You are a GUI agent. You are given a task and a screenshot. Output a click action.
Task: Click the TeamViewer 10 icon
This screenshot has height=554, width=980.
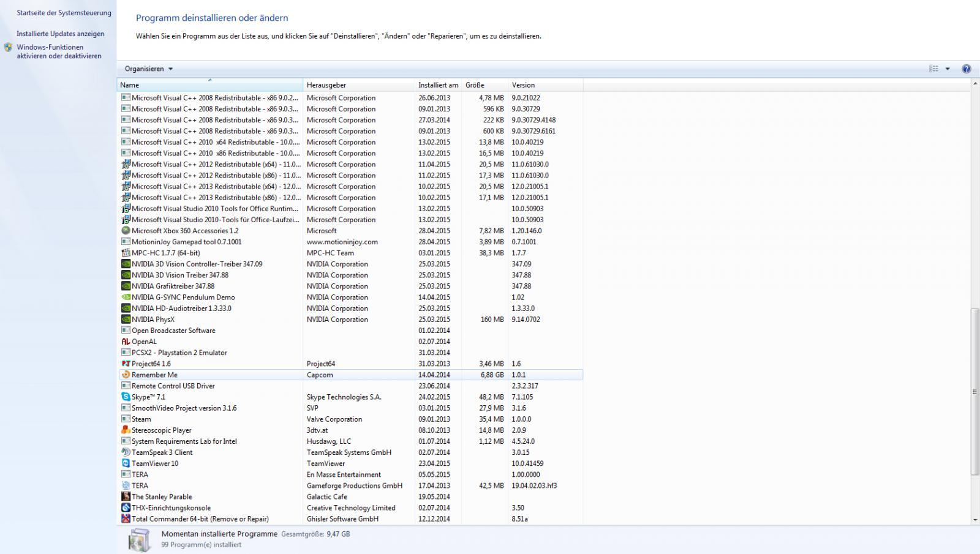(x=126, y=463)
